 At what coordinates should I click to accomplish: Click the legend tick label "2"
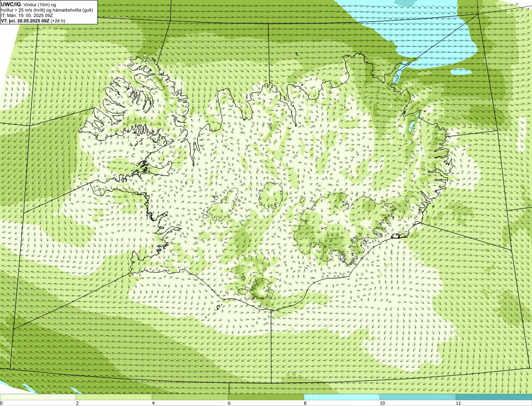77,403
